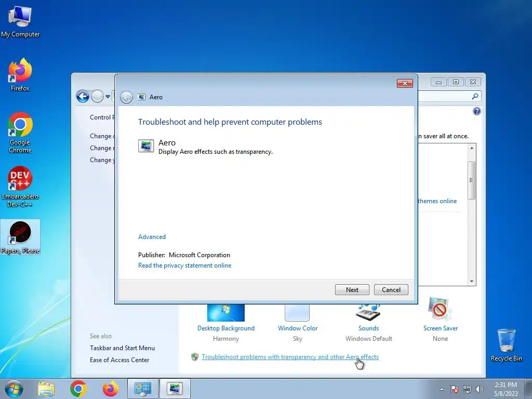The height and width of the screenshot is (399, 532).
Task: Open Screen Saver settings
Action: coord(441,320)
